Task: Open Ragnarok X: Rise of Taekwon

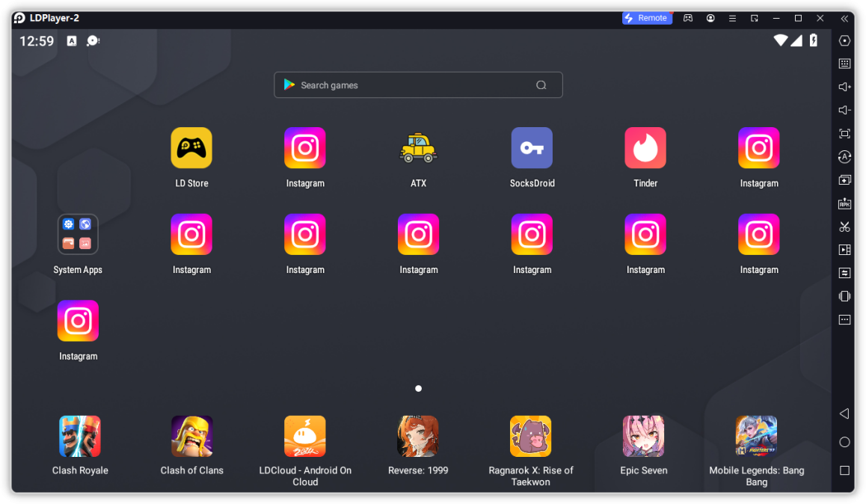Action: point(531,436)
